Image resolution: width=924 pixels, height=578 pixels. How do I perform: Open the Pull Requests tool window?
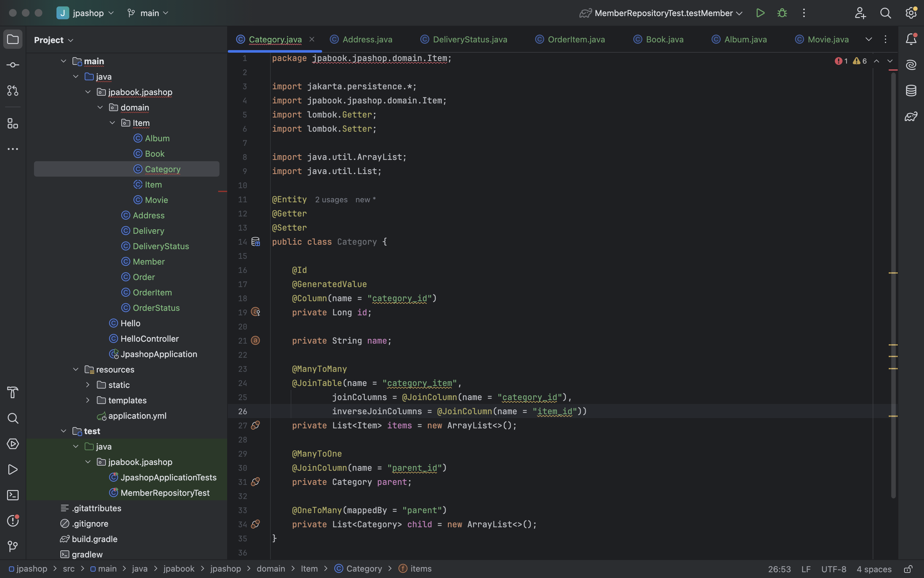(x=13, y=91)
